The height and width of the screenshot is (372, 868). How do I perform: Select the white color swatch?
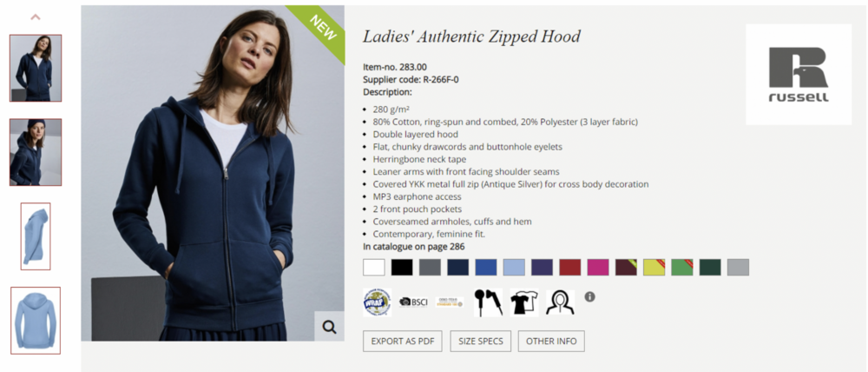click(373, 267)
